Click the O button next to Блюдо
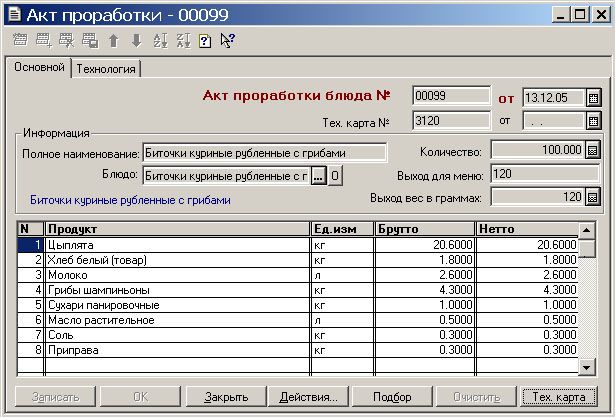 (x=335, y=176)
